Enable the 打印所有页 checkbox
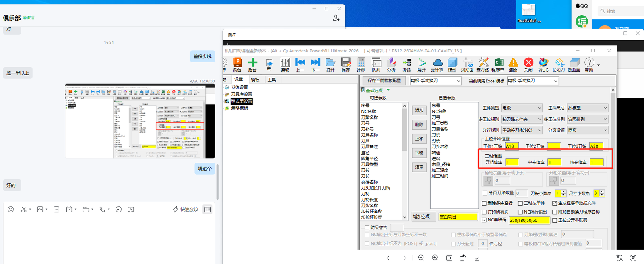Image resolution: width=644 pixels, height=264 pixels. tap(484, 212)
